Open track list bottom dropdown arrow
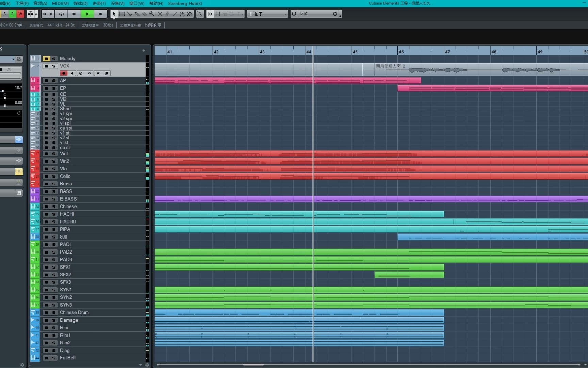Viewport: 588px width, 368px height. [140, 365]
